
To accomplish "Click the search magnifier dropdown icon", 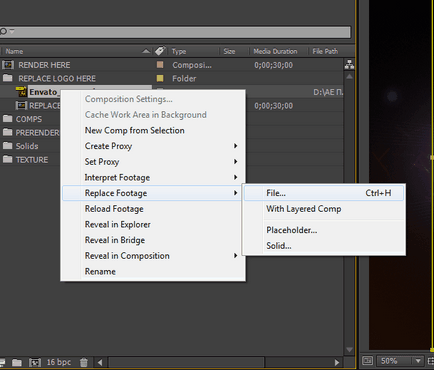I will (x=7, y=31).
